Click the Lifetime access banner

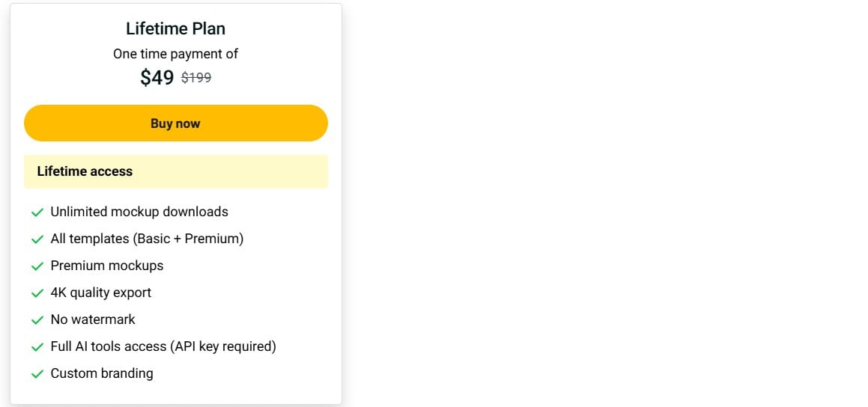(175, 171)
